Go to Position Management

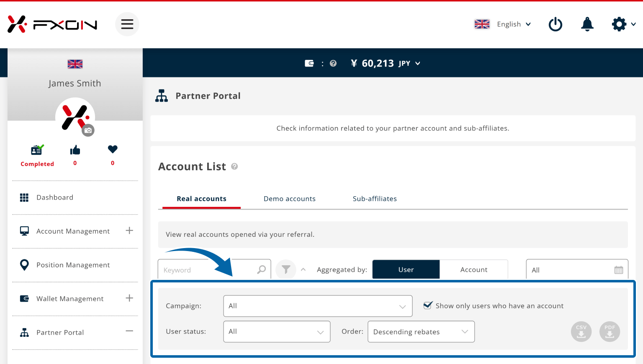[73, 265]
